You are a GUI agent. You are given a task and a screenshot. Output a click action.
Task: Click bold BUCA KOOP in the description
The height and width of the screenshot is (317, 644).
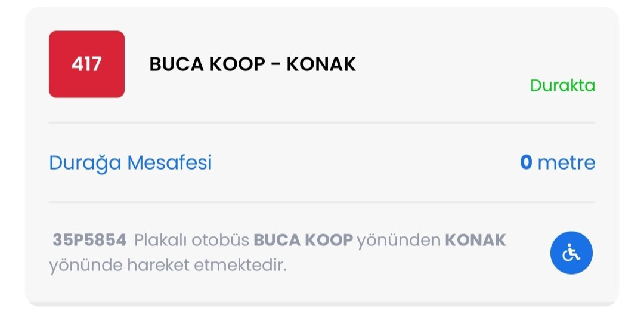[303, 241]
